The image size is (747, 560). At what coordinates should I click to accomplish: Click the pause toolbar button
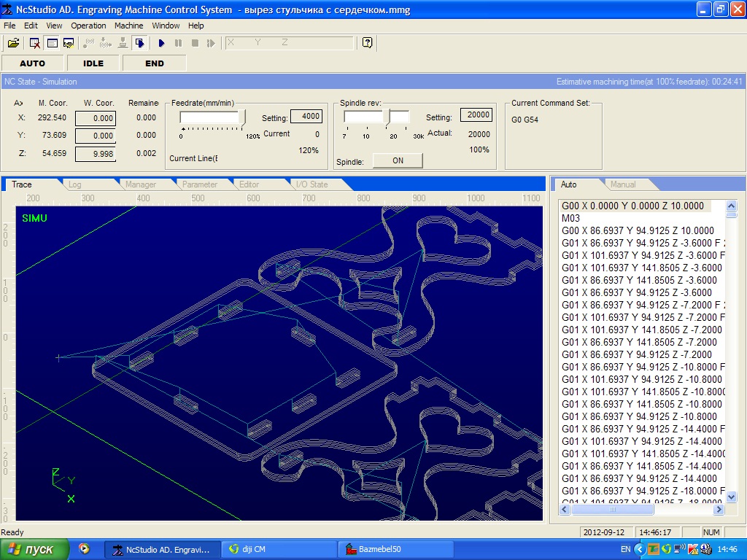(178, 43)
